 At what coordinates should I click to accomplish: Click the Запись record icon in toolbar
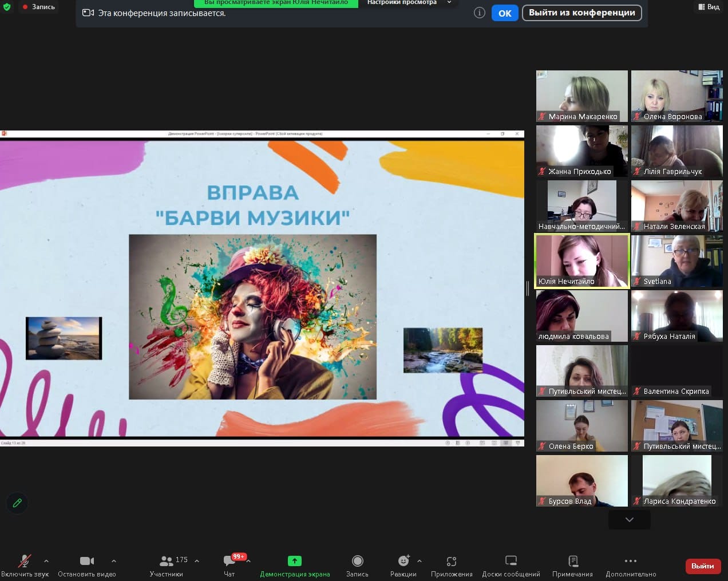(x=357, y=561)
